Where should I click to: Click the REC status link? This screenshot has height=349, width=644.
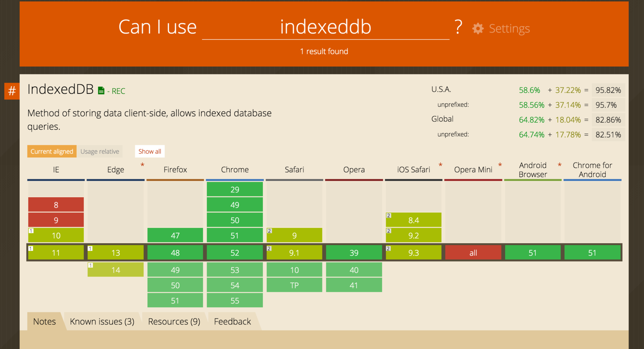[118, 91]
